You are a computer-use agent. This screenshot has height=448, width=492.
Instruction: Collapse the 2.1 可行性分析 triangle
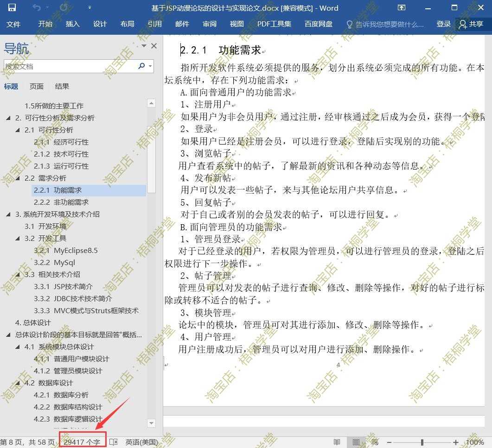point(18,130)
